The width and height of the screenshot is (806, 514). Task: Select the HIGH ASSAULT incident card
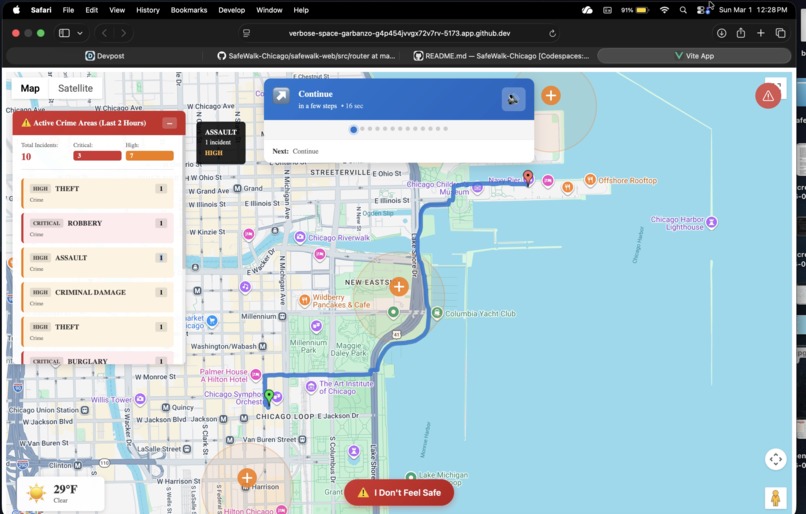98,262
